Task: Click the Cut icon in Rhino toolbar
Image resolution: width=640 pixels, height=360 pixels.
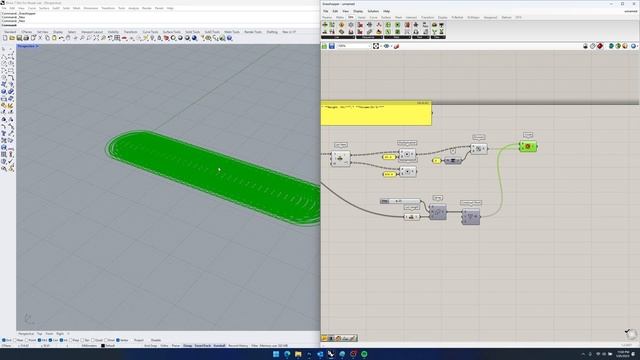Action: point(40,38)
